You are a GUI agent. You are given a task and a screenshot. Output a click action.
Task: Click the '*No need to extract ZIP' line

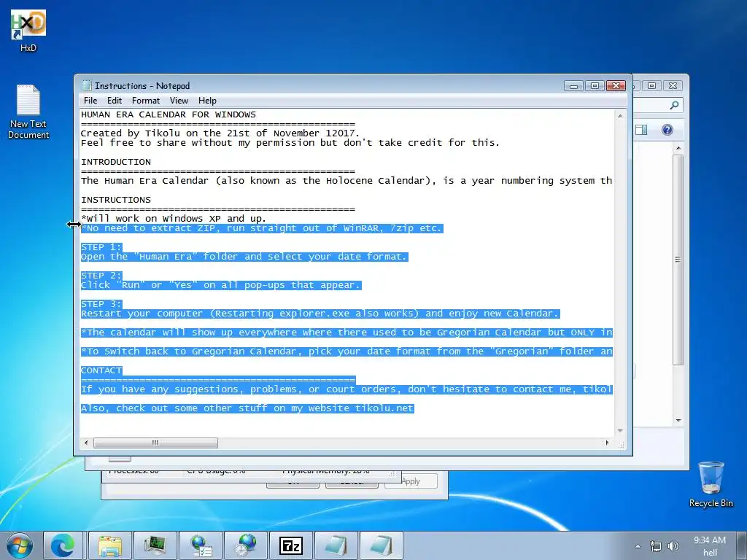point(262,228)
